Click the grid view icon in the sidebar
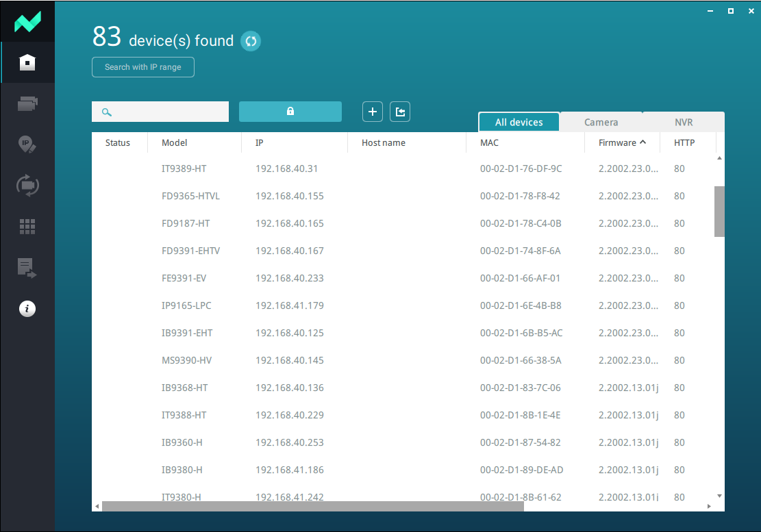 (27, 226)
